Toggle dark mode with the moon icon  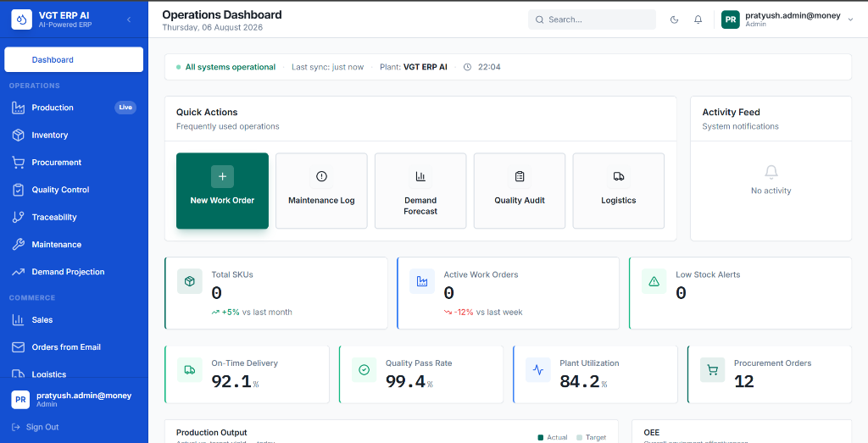click(x=674, y=19)
